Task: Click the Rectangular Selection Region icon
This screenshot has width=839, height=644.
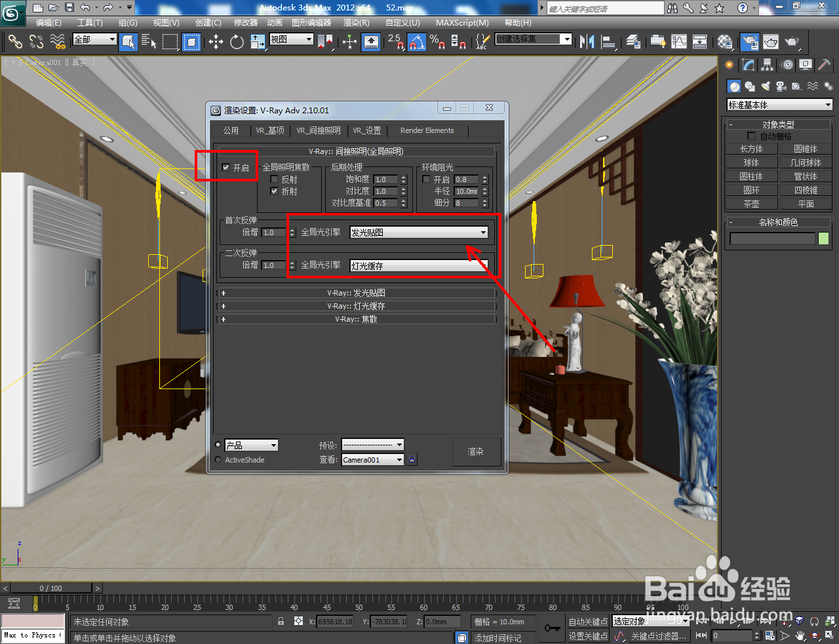Action: pos(170,42)
